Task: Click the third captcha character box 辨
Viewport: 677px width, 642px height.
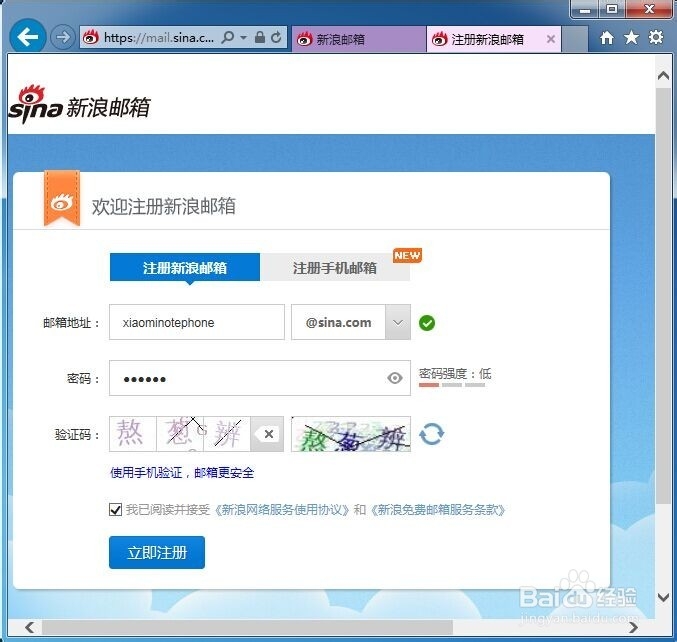Action: pyautogui.click(x=227, y=434)
